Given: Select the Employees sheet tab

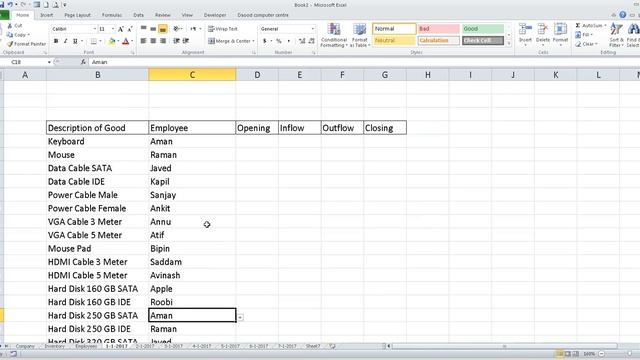Looking at the screenshot, I should click(86, 346).
